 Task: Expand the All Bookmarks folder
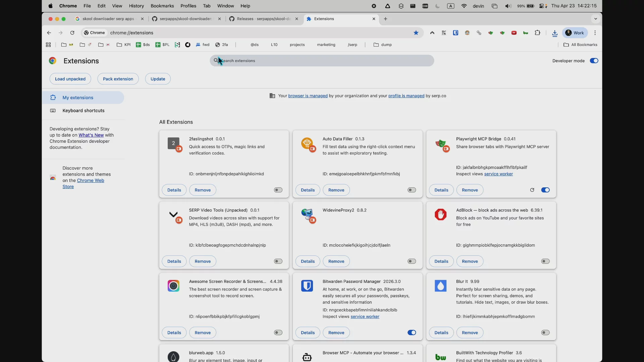pos(581,45)
